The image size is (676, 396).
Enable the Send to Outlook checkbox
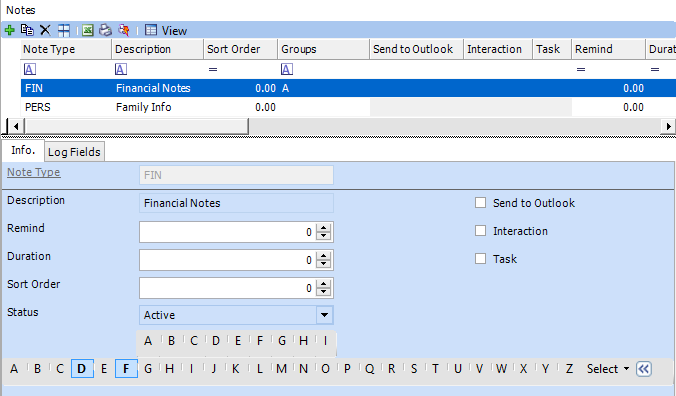480,203
